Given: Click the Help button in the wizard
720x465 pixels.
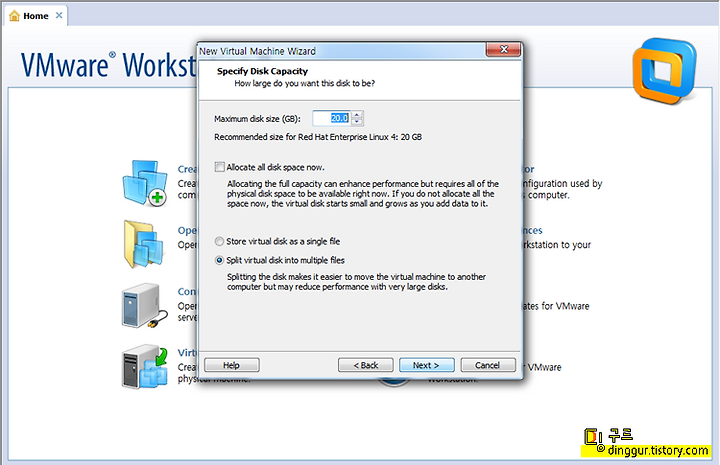Looking at the screenshot, I should pos(231,365).
